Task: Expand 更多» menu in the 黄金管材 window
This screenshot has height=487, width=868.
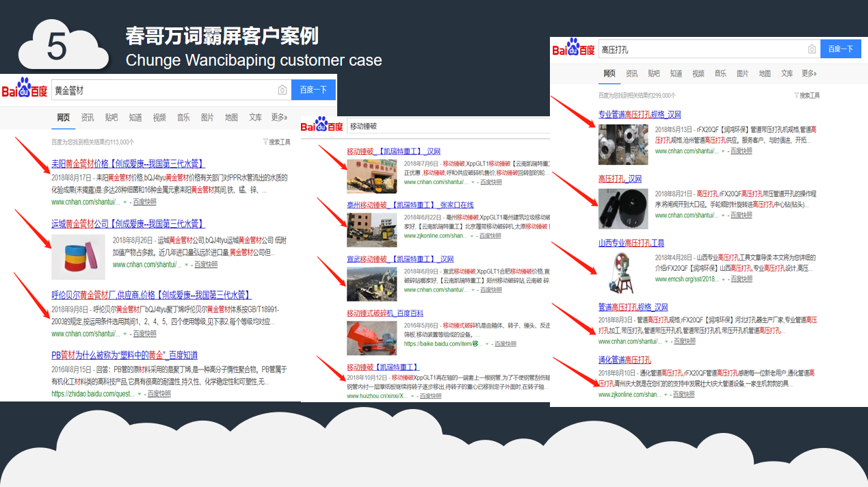Action: pos(279,118)
